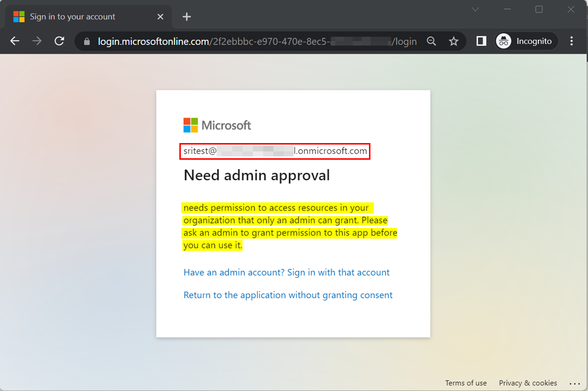Click the sritest onmicrosoft.com account text

tap(275, 151)
